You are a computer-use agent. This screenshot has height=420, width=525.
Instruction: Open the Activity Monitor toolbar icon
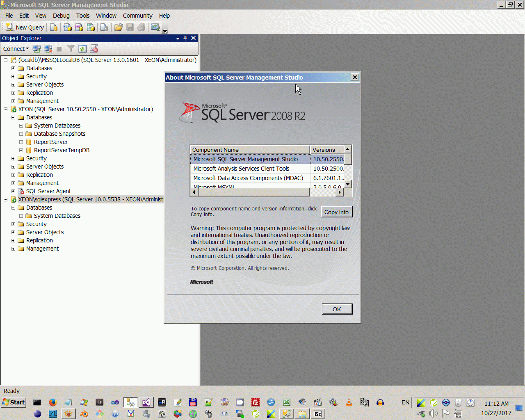(x=155, y=27)
